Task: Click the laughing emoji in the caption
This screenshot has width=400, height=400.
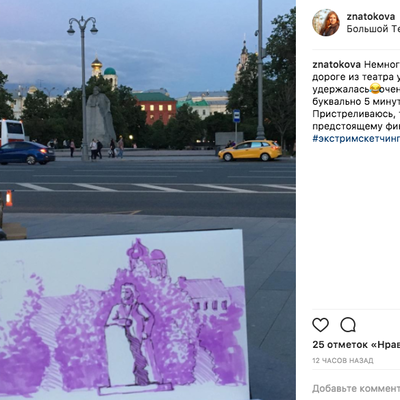Action: pyautogui.click(x=375, y=89)
